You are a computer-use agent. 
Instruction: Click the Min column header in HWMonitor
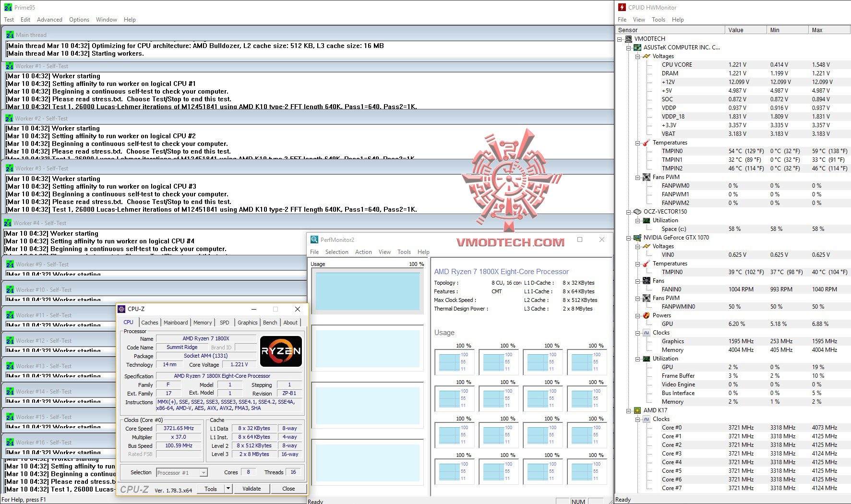(787, 30)
